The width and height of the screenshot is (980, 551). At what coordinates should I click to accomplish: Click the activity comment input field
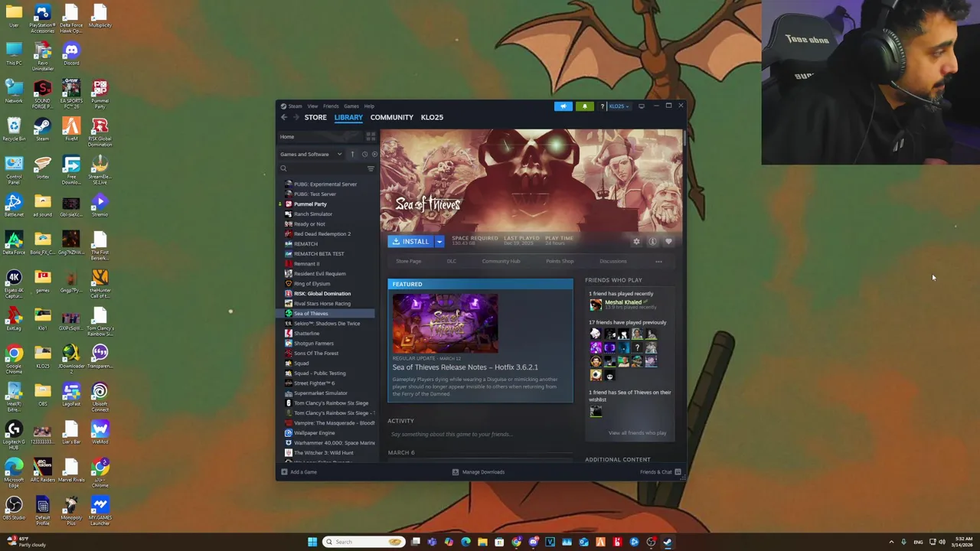coord(480,434)
